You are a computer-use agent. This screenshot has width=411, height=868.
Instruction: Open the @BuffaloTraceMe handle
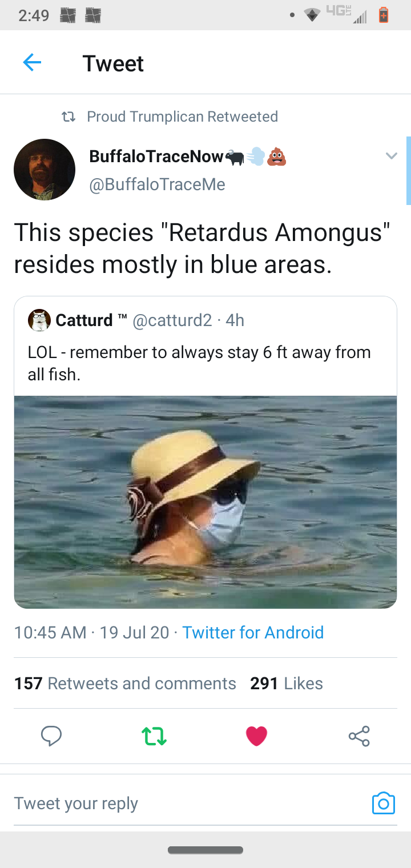tap(157, 184)
